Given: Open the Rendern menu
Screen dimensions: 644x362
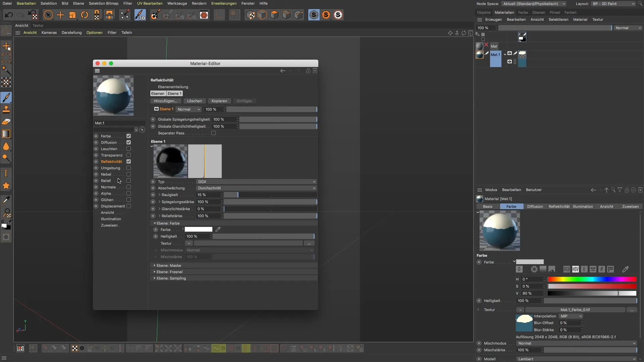Looking at the screenshot, I should coord(199,3).
